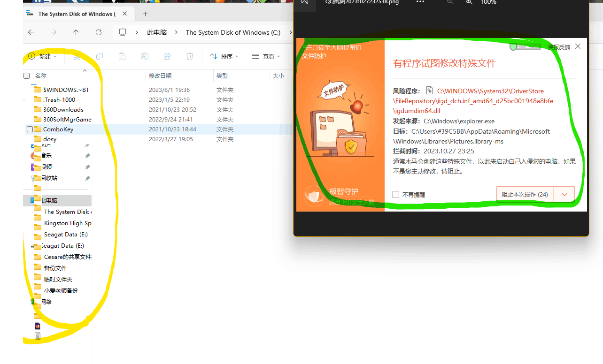Open the 查看 (View) dropdown
This screenshot has width=603, height=364.
(266, 56)
